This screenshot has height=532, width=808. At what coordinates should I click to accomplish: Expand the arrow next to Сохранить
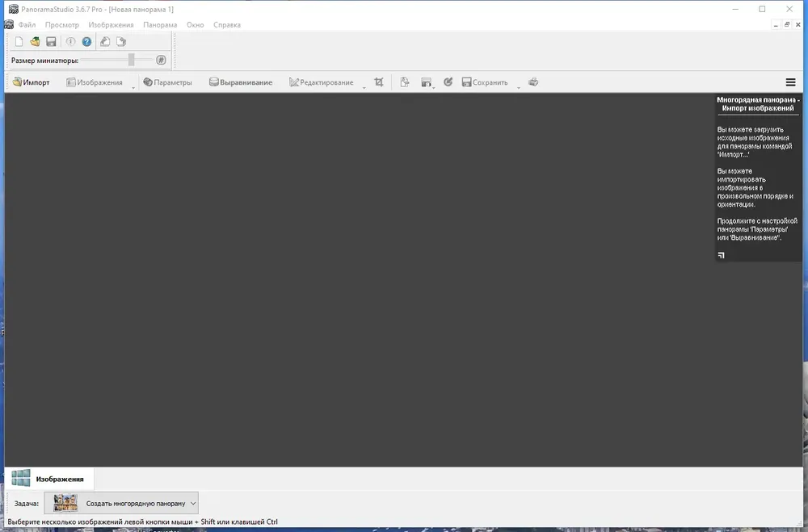tap(519, 87)
